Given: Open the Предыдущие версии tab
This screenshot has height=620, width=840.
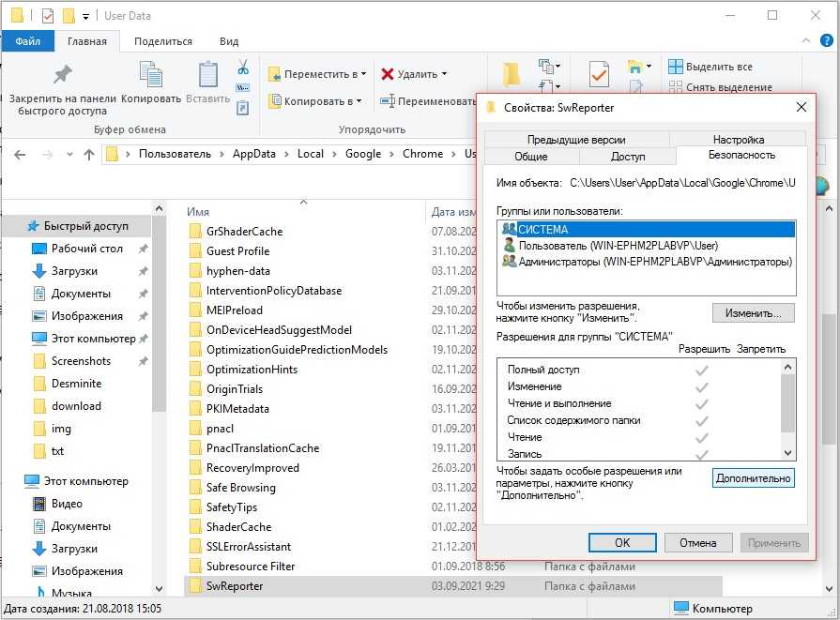Looking at the screenshot, I should (576, 140).
